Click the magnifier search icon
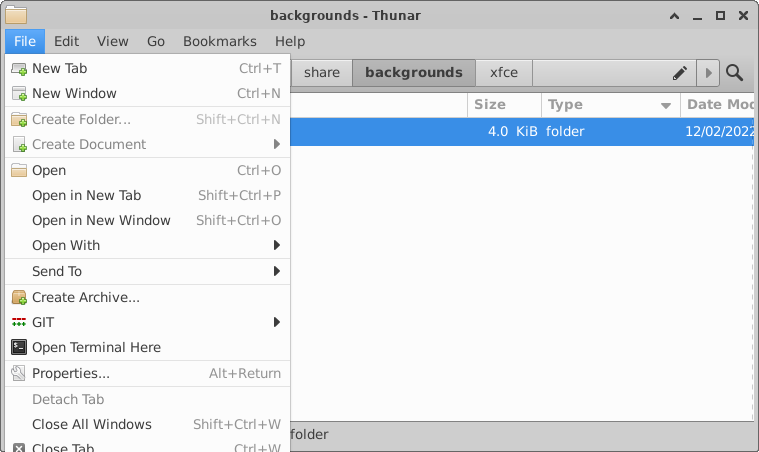759x452 pixels. [x=734, y=73]
